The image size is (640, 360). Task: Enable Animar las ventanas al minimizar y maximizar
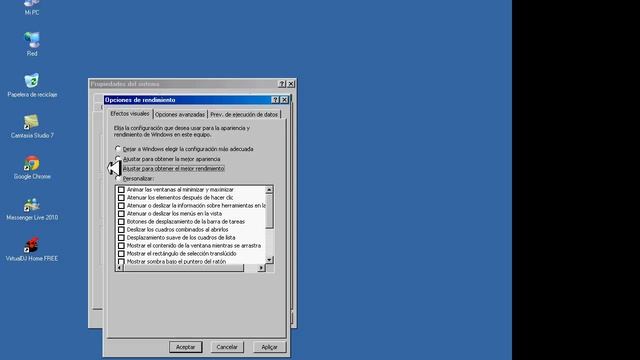click(121, 189)
